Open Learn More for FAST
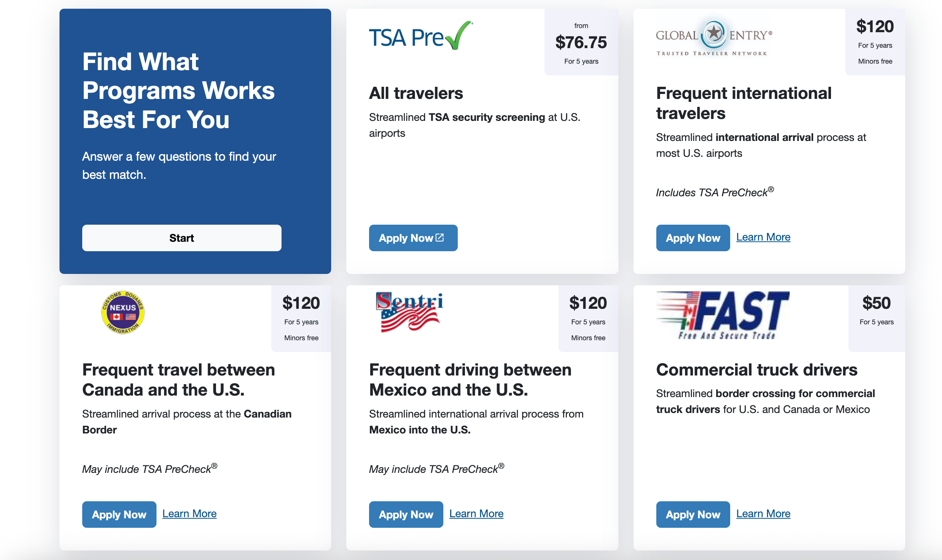This screenshot has height=560, width=942. 763,514
